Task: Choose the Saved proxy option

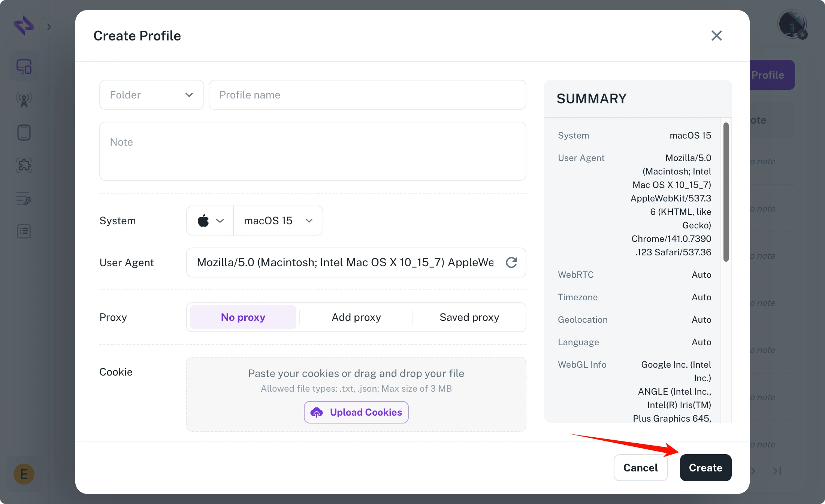Action: pyautogui.click(x=469, y=317)
